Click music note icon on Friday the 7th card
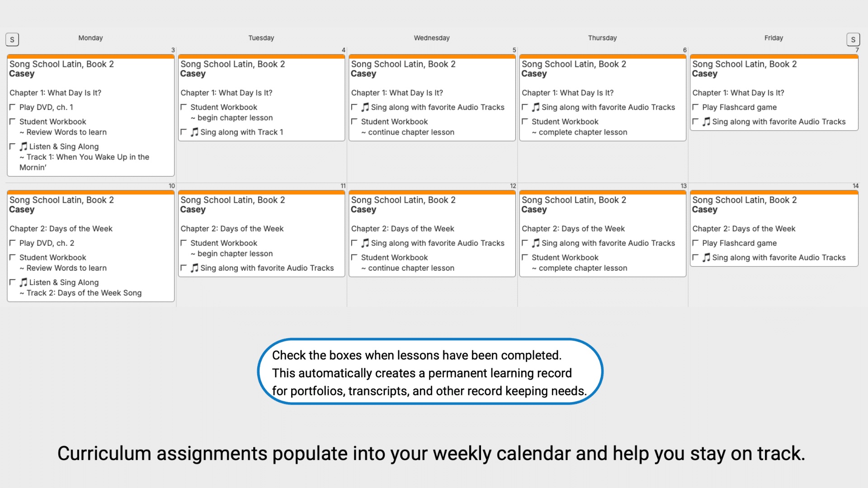The image size is (868, 488). 706,122
